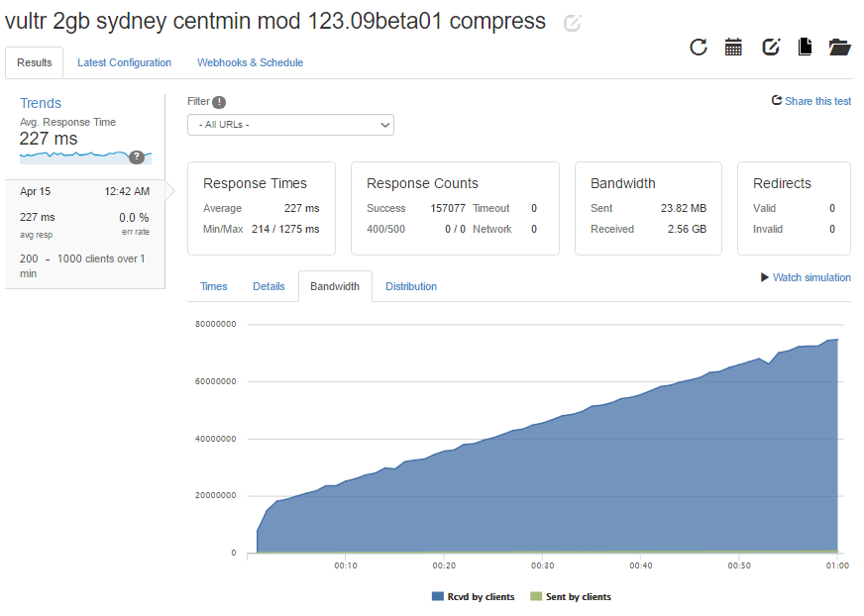
Task: Click the trends help question mark icon
Action: [137, 157]
